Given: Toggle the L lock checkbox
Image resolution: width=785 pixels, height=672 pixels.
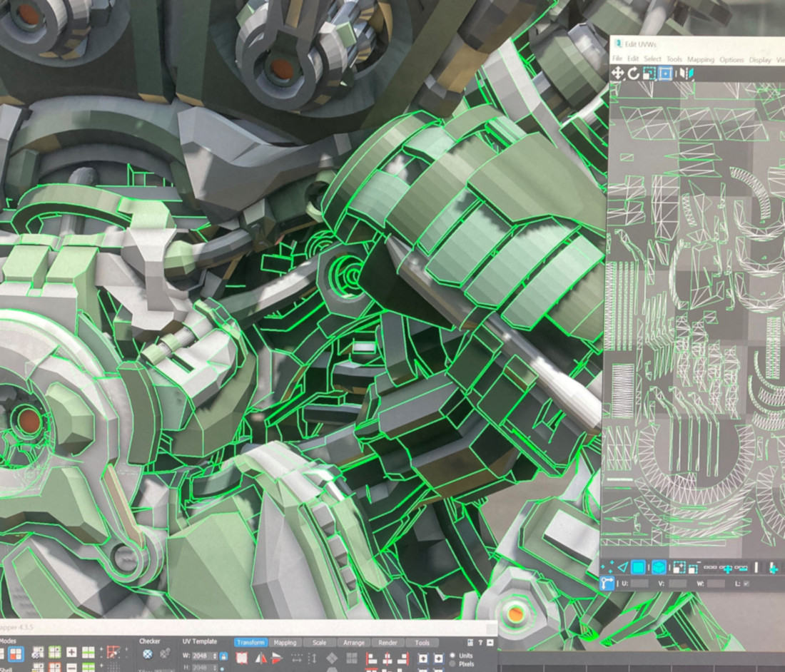Looking at the screenshot, I should pos(746,584).
